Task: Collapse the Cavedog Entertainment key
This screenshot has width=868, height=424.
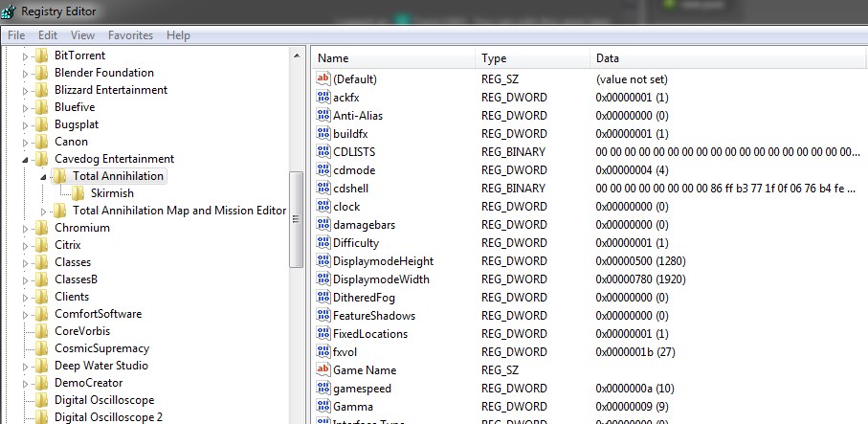Action: tap(25, 160)
